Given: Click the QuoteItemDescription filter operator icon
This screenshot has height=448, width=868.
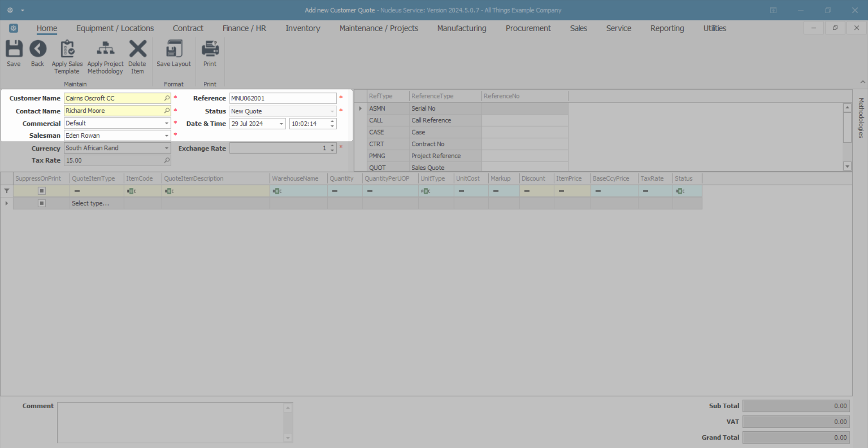Looking at the screenshot, I should 169,191.
